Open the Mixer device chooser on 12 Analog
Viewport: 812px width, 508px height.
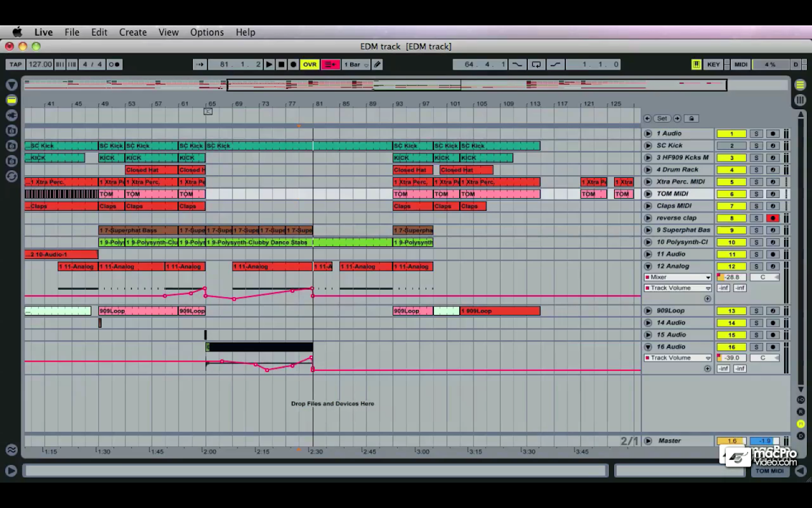[678, 277]
